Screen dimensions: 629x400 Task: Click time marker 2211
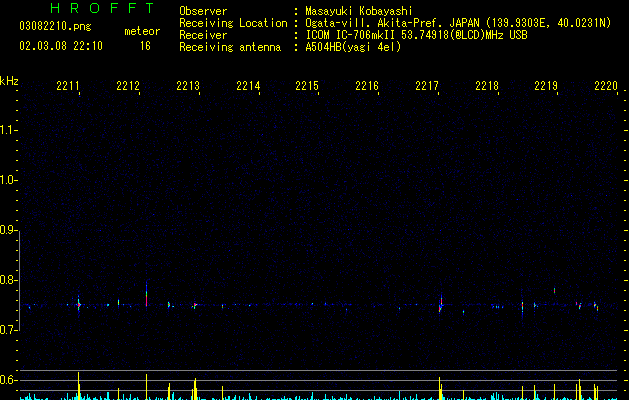pyautogui.click(x=68, y=85)
